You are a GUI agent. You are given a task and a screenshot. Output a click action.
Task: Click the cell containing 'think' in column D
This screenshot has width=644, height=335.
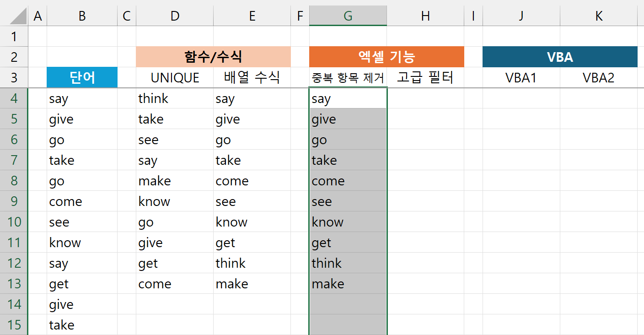point(174,98)
